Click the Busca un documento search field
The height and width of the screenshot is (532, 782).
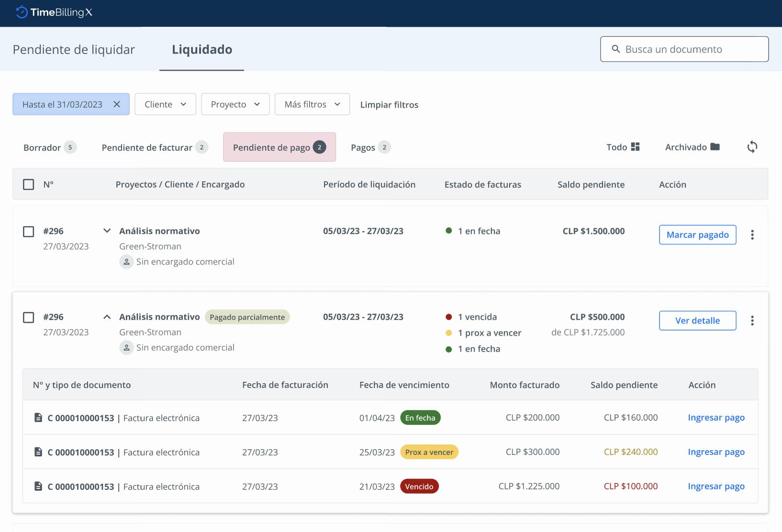click(x=684, y=49)
